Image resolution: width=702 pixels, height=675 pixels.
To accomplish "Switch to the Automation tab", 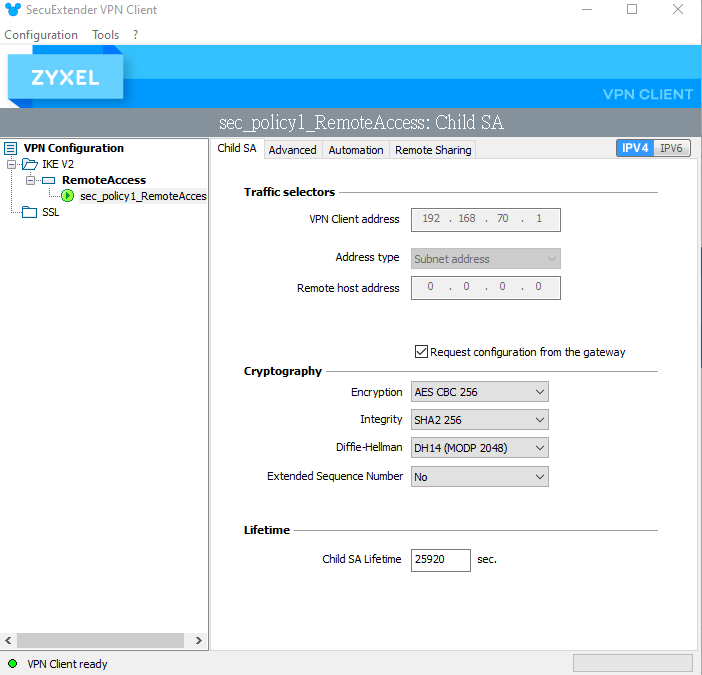I will 356,150.
